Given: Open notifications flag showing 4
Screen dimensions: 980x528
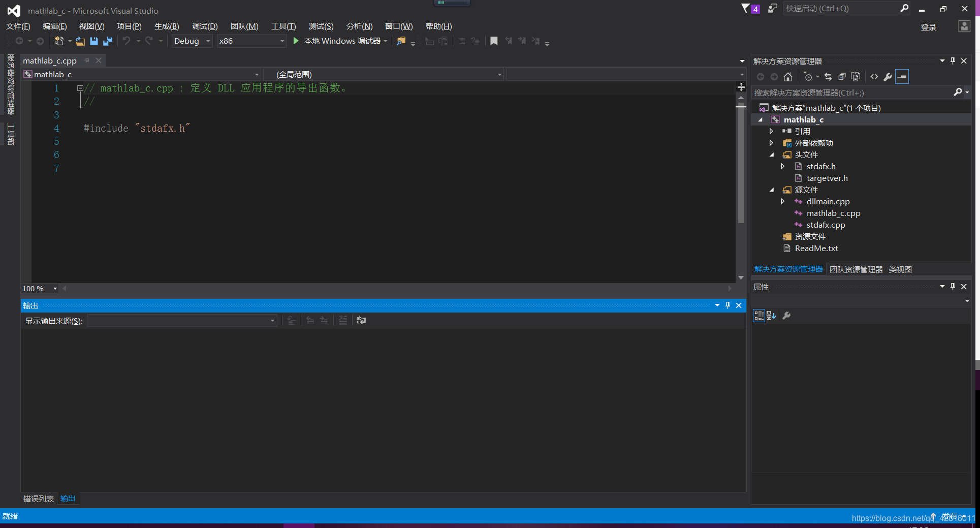Looking at the screenshot, I should click(x=750, y=9).
